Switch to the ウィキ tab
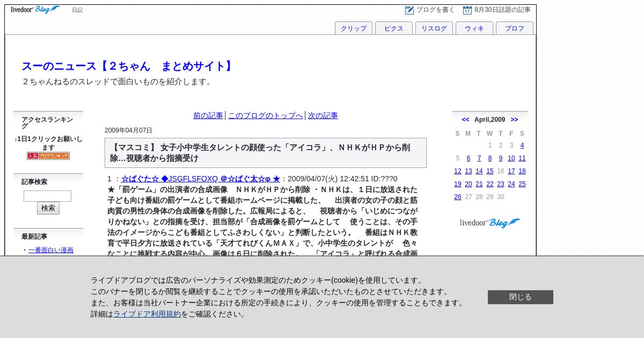 [474, 28]
